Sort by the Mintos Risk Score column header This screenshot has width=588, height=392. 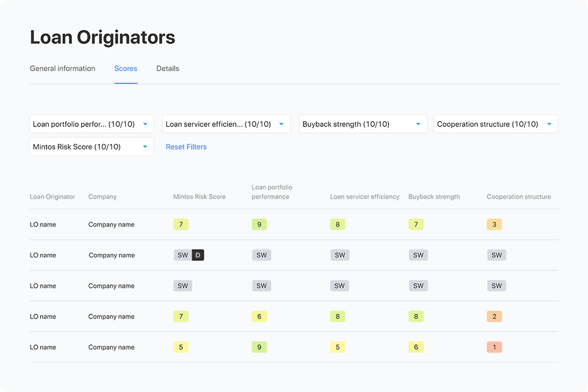coord(199,197)
